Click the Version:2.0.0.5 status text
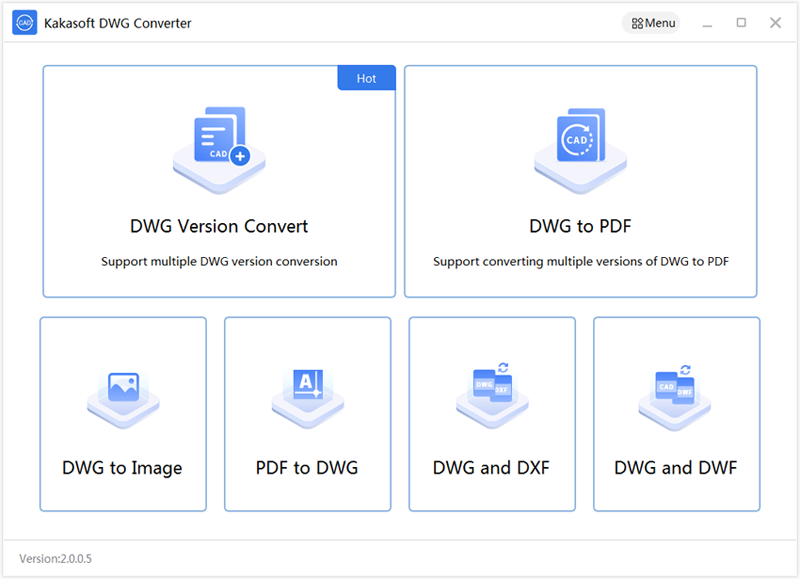This screenshot has width=800, height=579. point(56,559)
